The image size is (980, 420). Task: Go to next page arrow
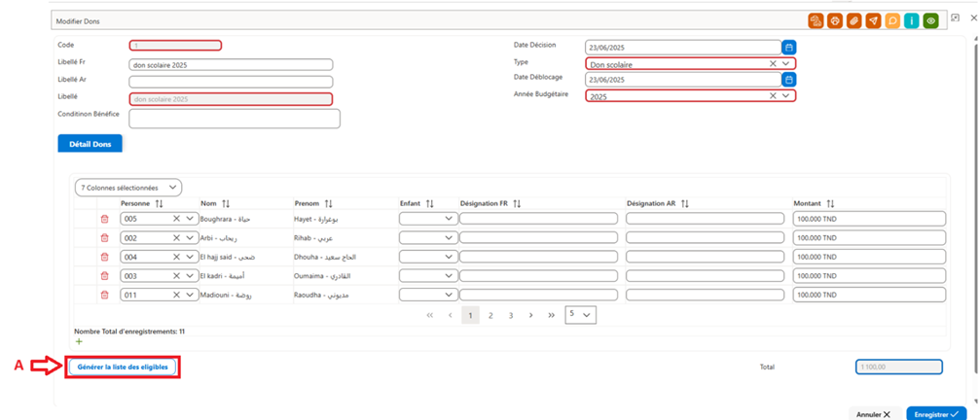(530, 316)
